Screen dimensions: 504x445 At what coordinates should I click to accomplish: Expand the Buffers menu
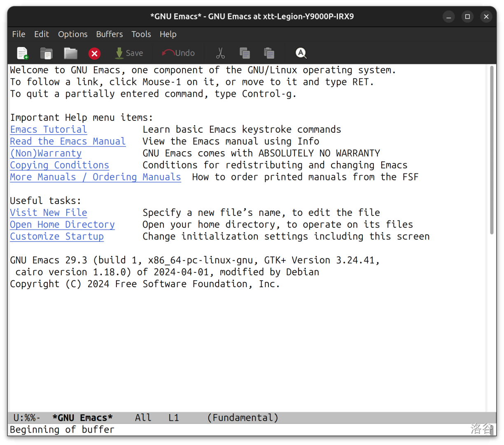(x=109, y=34)
